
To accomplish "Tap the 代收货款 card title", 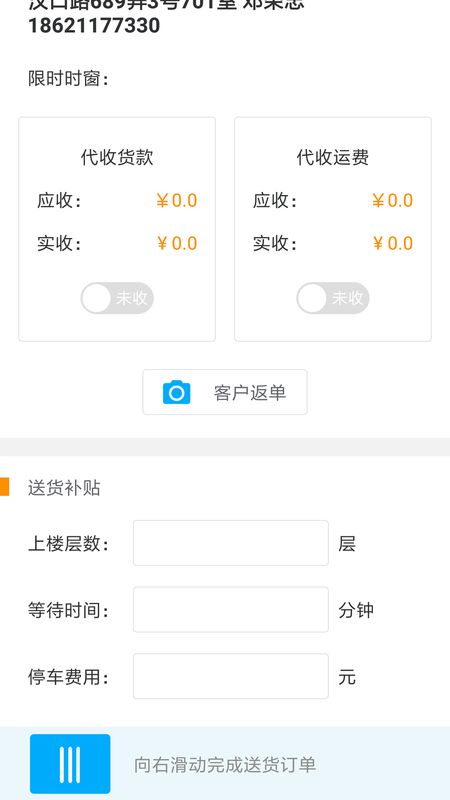I will point(117,157).
